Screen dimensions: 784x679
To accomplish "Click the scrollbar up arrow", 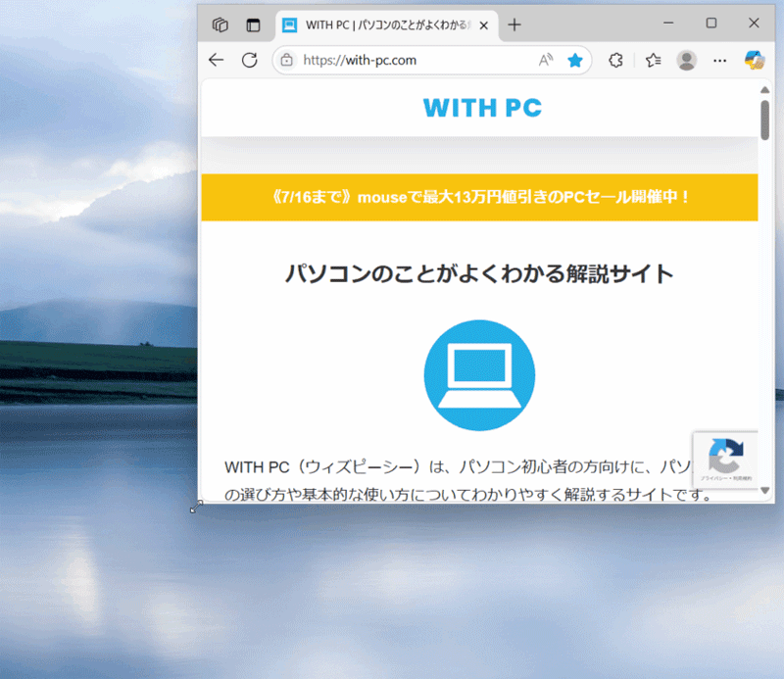I will tap(765, 90).
